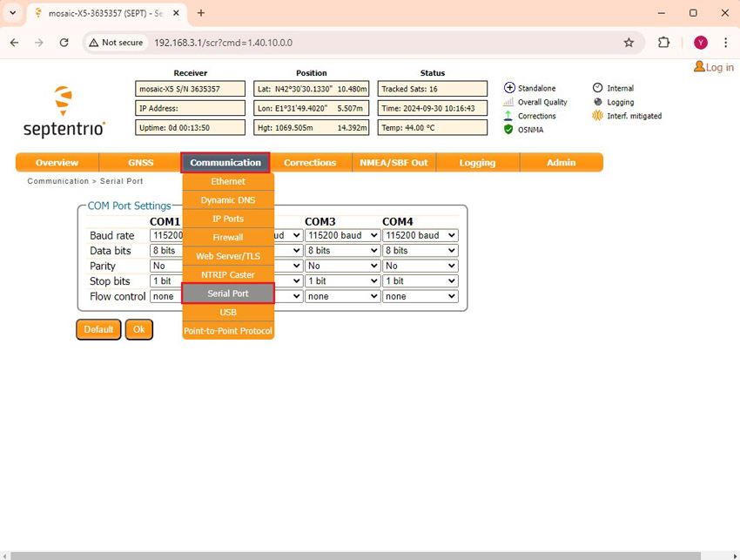Click the Log in link

pyautogui.click(x=714, y=67)
